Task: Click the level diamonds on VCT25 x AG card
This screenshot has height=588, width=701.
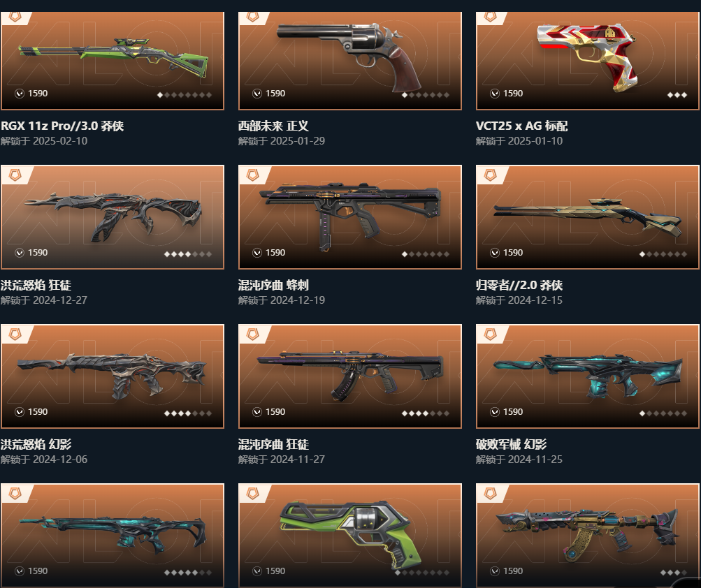Action: coord(677,95)
